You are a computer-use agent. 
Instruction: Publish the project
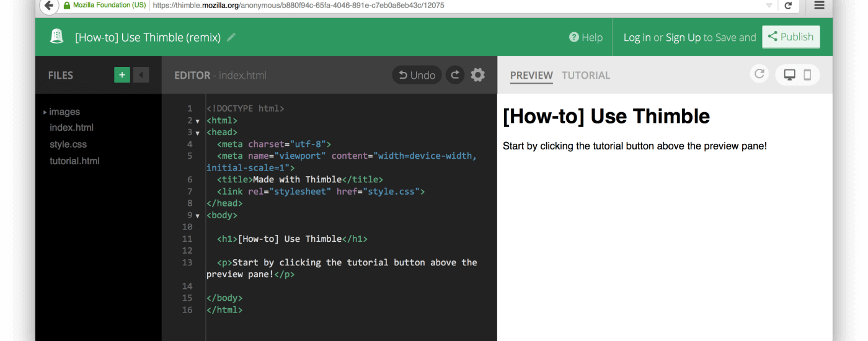[790, 37]
